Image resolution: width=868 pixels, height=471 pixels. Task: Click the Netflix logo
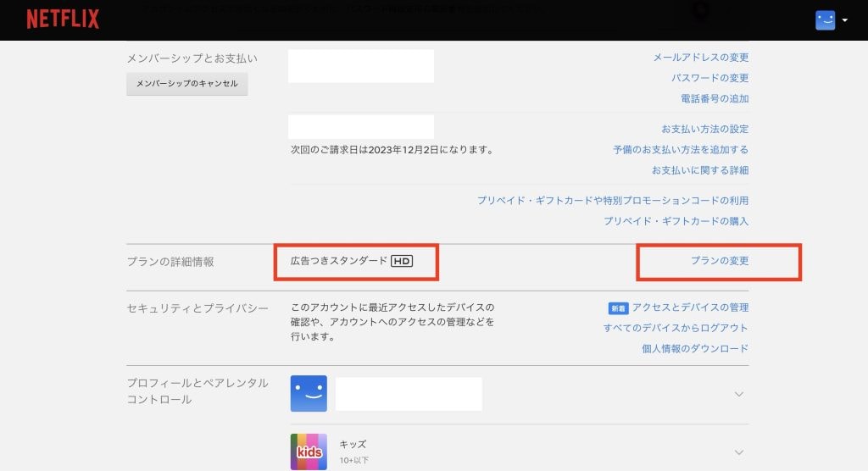click(x=63, y=19)
